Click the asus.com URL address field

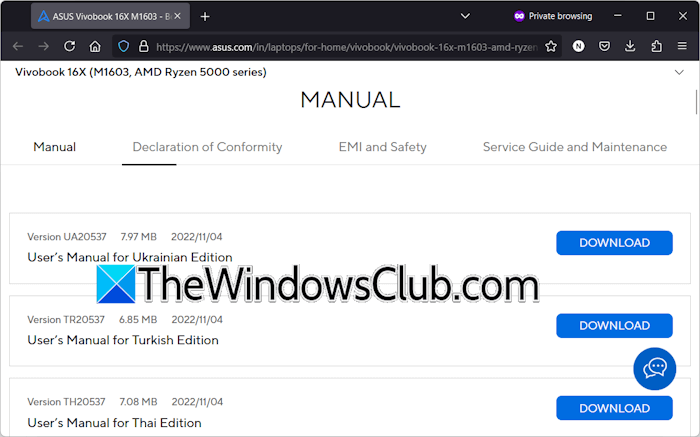pyautogui.click(x=346, y=47)
